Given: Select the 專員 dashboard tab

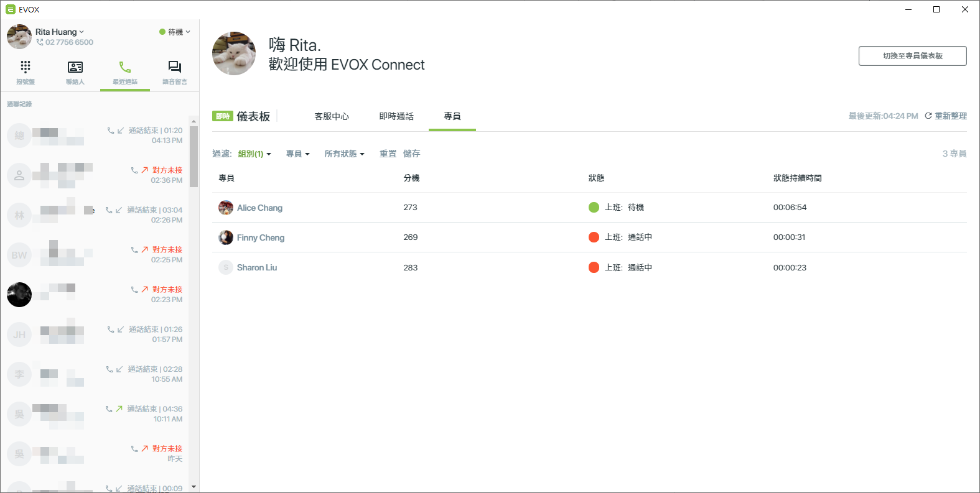Looking at the screenshot, I should pyautogui.click(x=452, y=116).
